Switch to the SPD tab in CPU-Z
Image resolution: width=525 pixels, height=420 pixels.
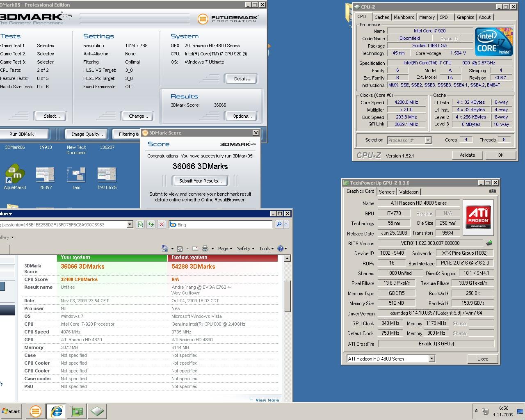(x=444, y=17)
